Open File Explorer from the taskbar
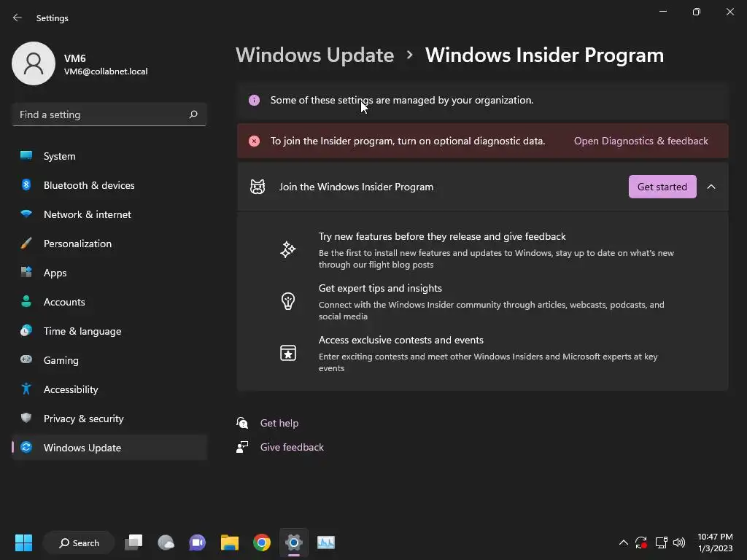The width and height of the screenshot is (747, 560). click(x=230, y=542)
